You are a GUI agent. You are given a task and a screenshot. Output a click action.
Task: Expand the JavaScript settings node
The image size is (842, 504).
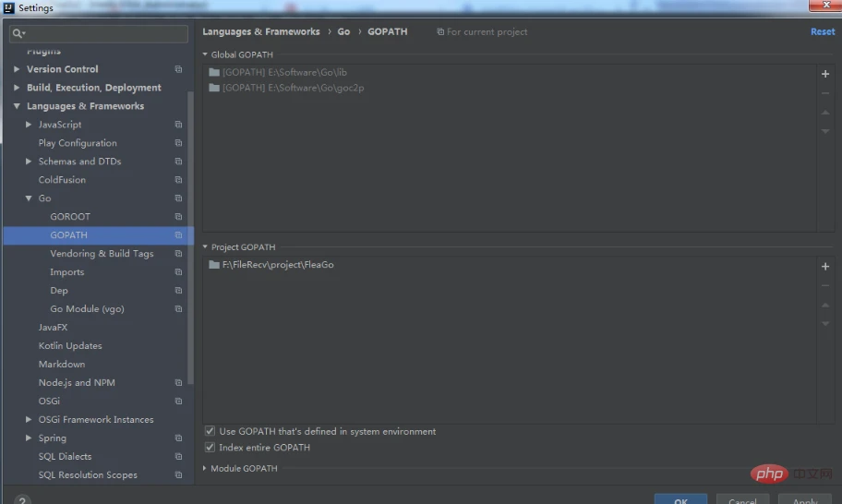[x=29, y=125]
